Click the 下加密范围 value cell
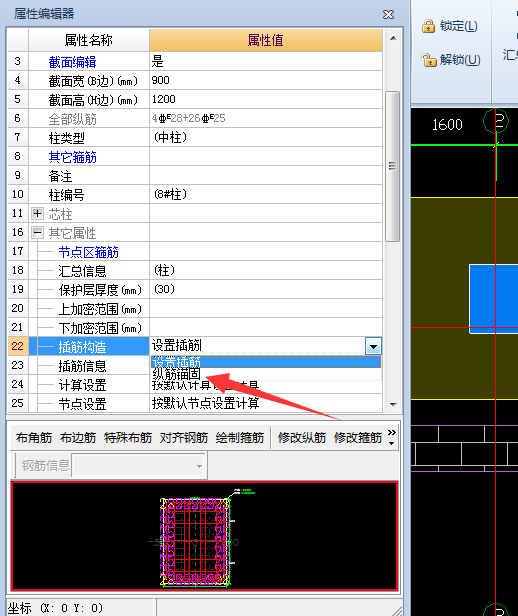 point(265,327)
